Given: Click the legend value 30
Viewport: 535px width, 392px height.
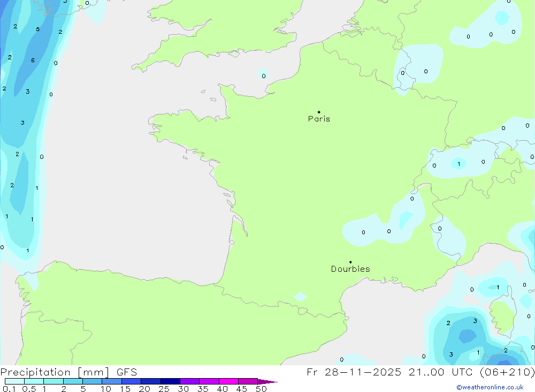Looking at the screenshot, I should point(184,389).
